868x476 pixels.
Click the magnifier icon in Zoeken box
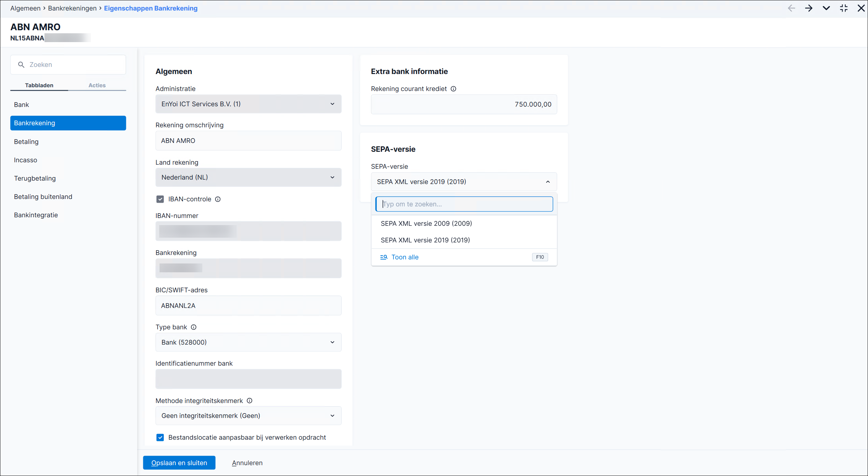(x=21, y=65)
